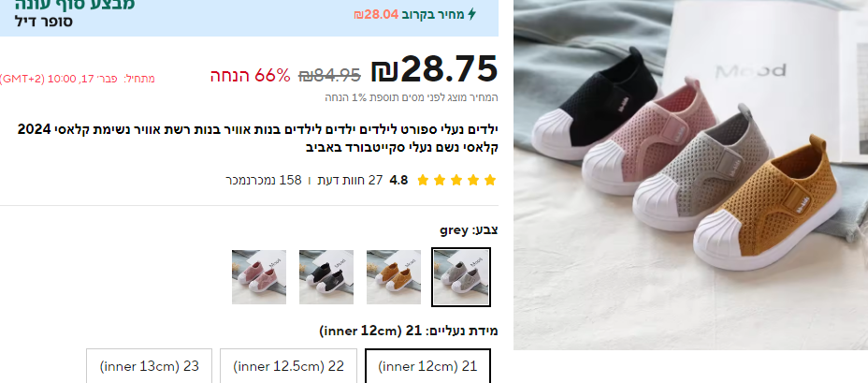The width and height of the screenshot is (868, 383).
Task: Click the 4.8 rating score
Action: (x=398, y=180)
